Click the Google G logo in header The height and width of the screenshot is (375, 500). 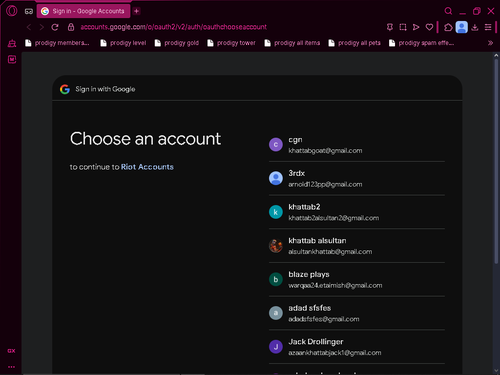[x=65, y=89]
